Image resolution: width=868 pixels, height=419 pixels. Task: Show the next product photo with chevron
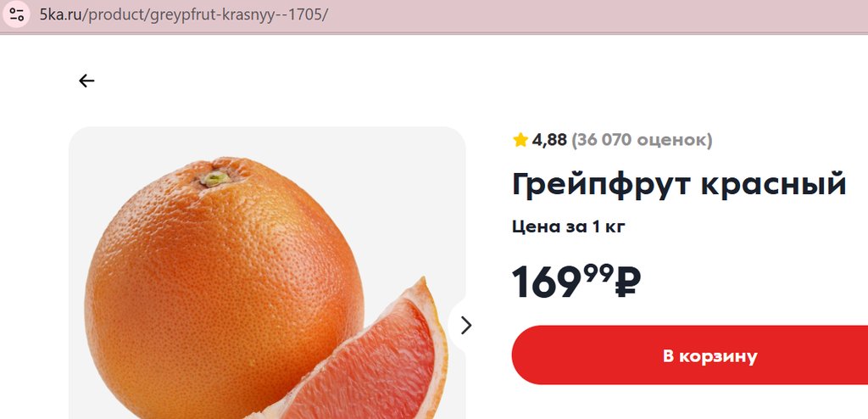point(465,325)
